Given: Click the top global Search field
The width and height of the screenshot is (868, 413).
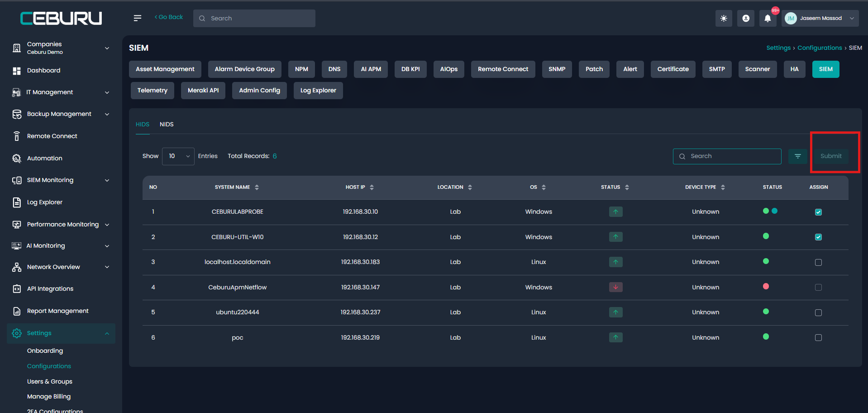Looking at the screenshot, I should point(254,19).
